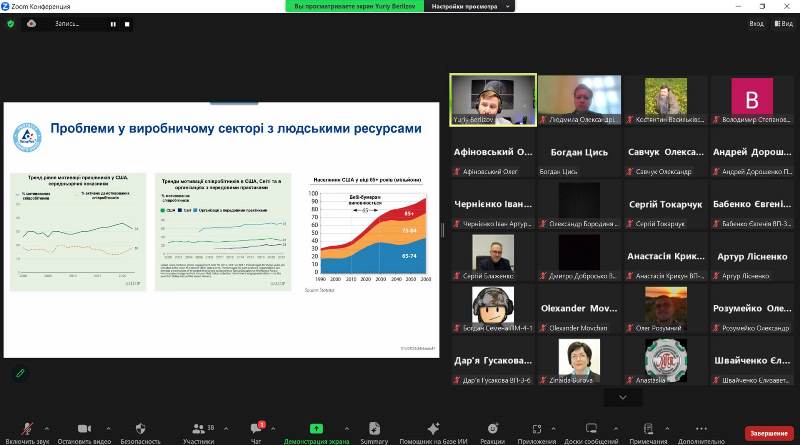Open the Reactions menu
This screenshot has height=445, width=800.
point(492,433)
